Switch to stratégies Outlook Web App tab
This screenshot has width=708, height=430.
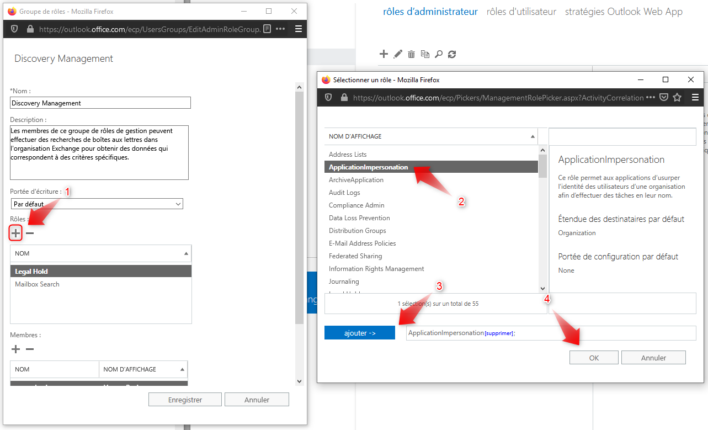click(624, 12)
